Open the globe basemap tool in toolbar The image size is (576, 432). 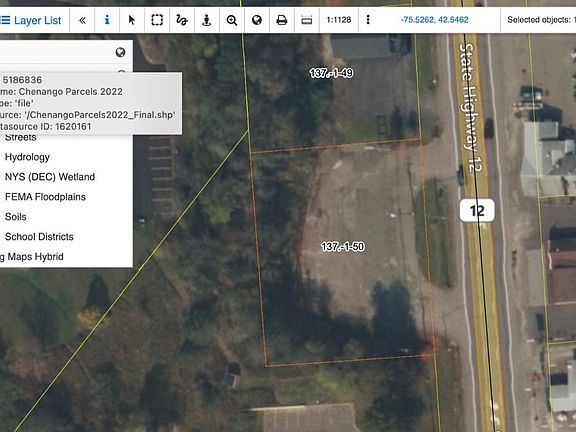(x=257, y=20)
